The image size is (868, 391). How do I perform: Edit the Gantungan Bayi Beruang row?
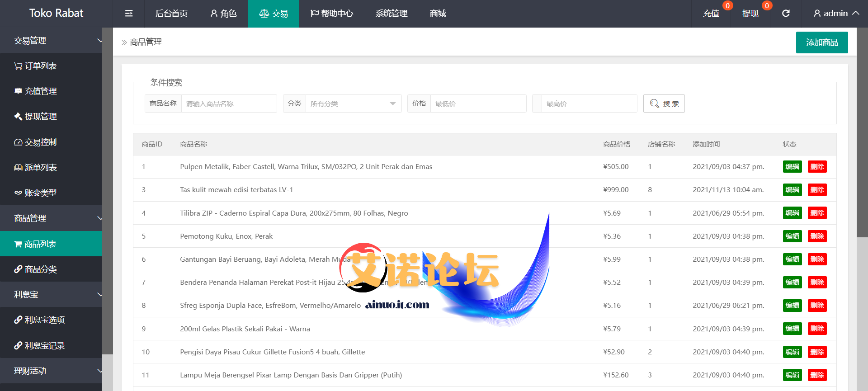point(792,259)
